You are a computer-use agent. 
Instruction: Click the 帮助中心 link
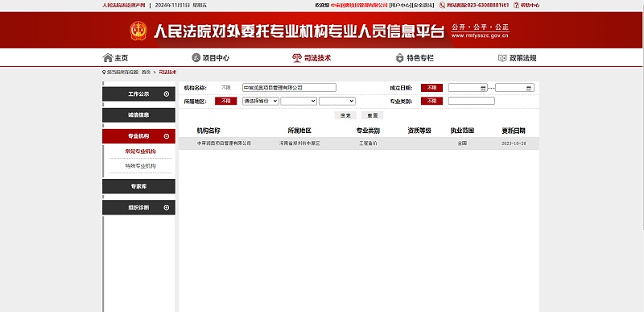530,6
